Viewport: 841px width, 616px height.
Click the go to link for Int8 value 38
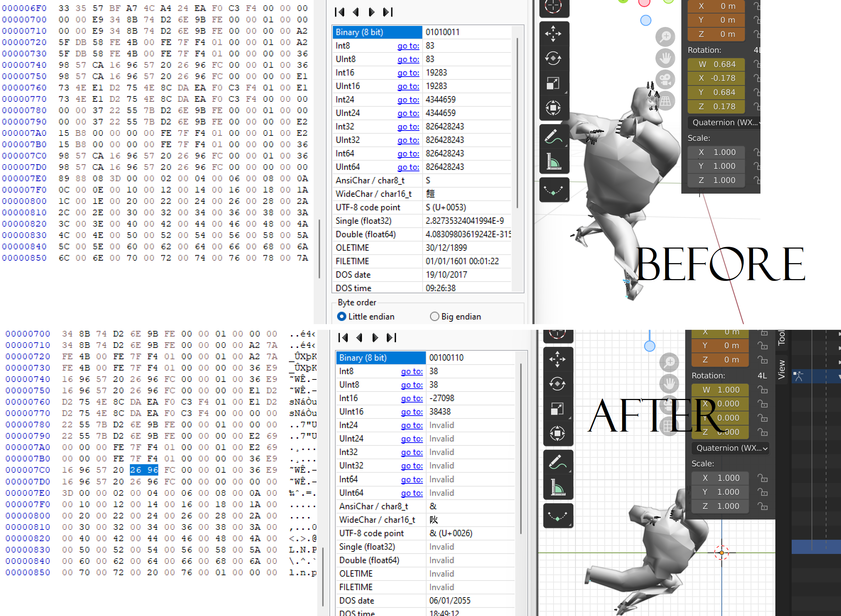412,371
